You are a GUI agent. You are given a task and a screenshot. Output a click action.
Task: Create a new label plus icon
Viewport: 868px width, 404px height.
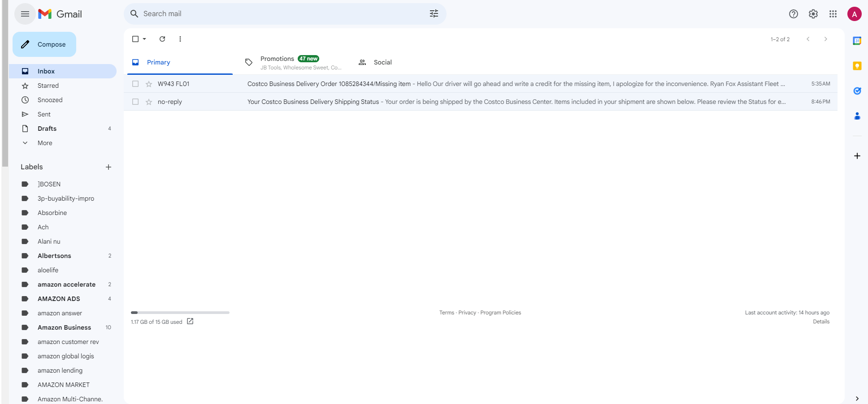(108, 167)
